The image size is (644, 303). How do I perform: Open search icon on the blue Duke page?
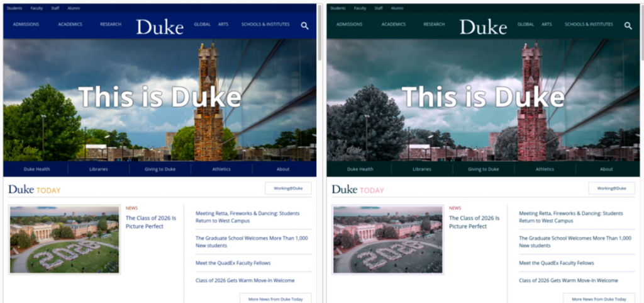304,25
